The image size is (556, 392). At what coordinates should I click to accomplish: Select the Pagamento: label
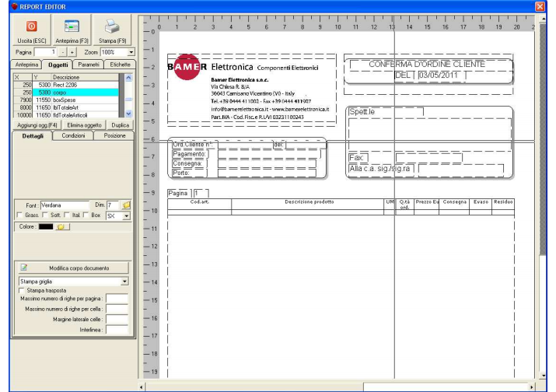point(190,154)
